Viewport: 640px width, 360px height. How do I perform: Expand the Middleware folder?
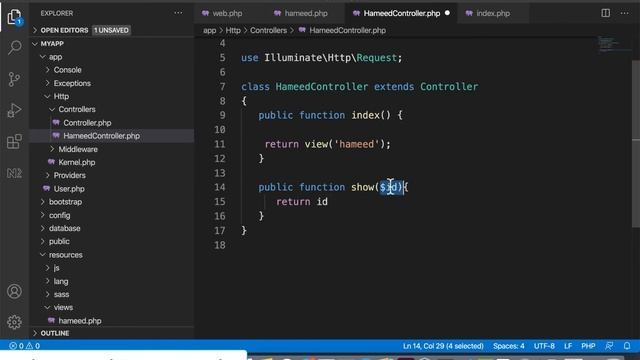tap(78, 149)
